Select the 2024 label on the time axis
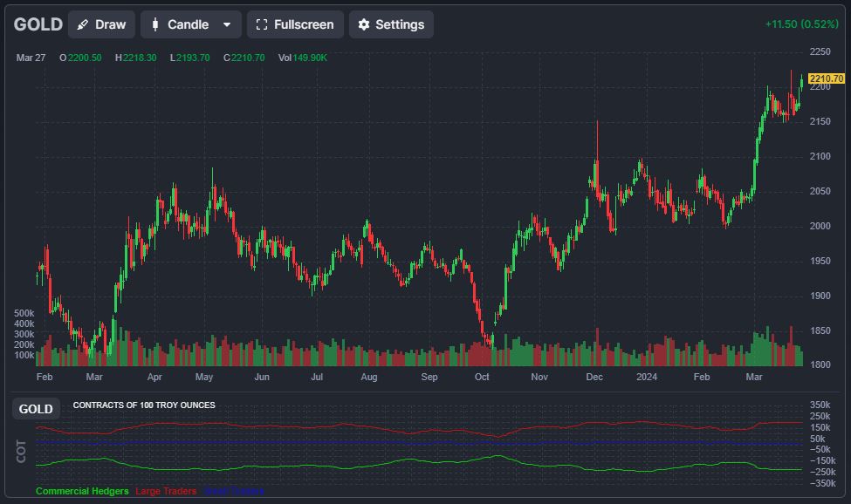The width and height of the screenshot is (851, 504). pos(647,378)
